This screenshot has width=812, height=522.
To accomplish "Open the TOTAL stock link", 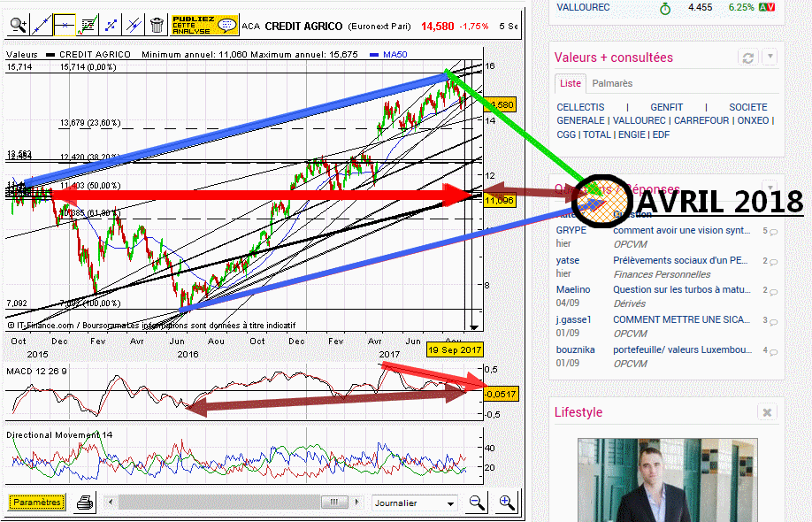I will 597,134.
